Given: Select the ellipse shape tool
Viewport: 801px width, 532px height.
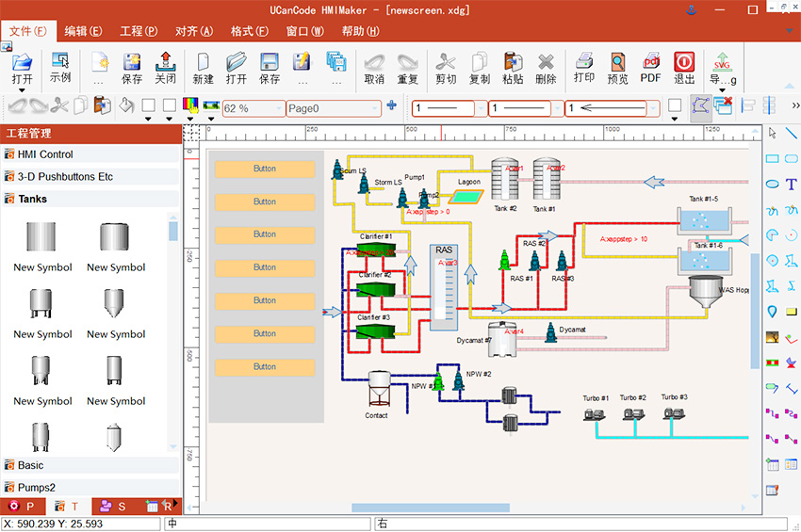Looking at the screenshot, I should click(x=773, y=184).
